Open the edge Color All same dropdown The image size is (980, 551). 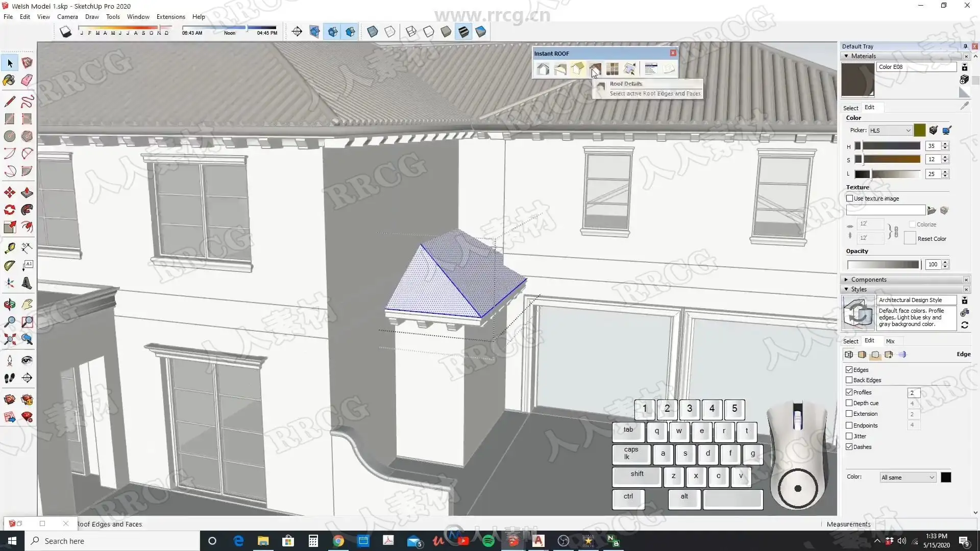click(908, 478)
